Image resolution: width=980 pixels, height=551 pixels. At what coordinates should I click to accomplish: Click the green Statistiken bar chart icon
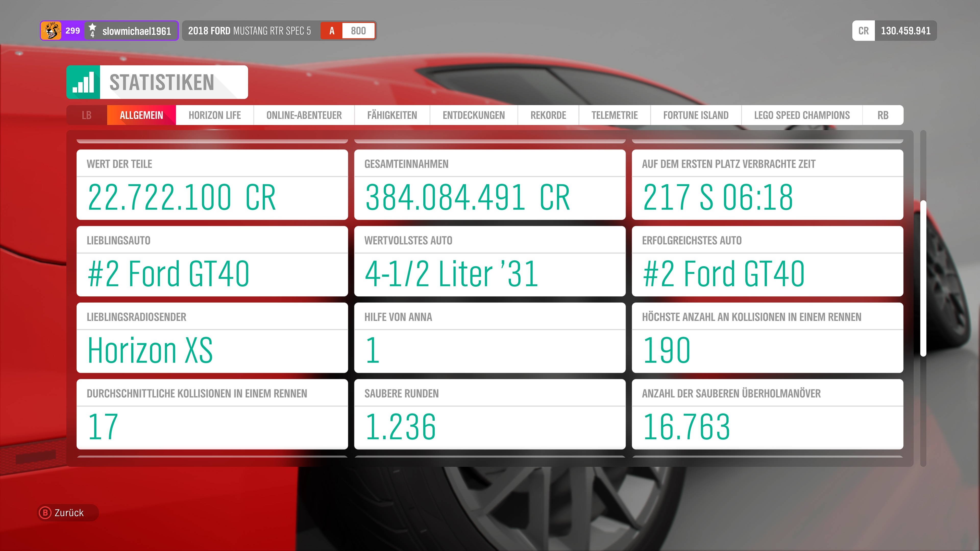(83, 82)
